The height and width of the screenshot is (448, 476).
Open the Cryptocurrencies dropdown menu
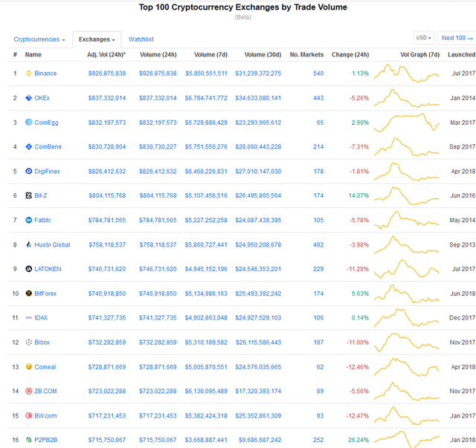(39, 39)
